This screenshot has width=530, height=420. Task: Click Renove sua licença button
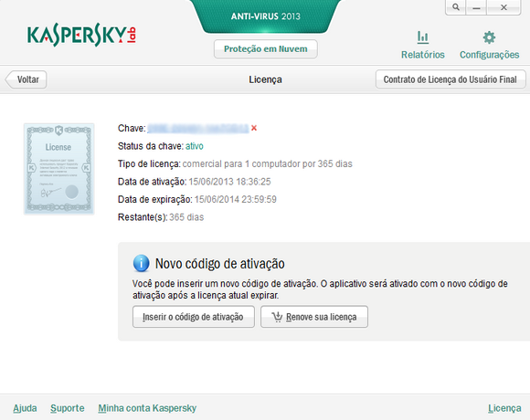314,317
